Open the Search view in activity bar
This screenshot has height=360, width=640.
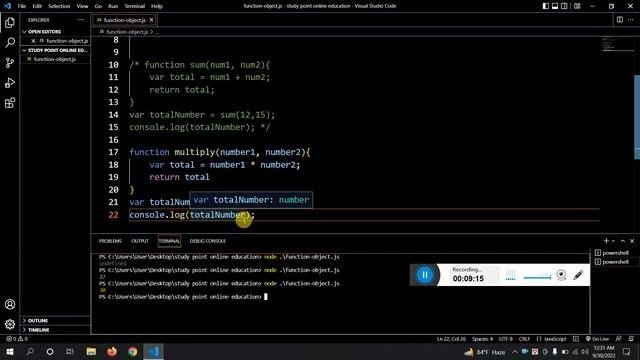point(10,42)
